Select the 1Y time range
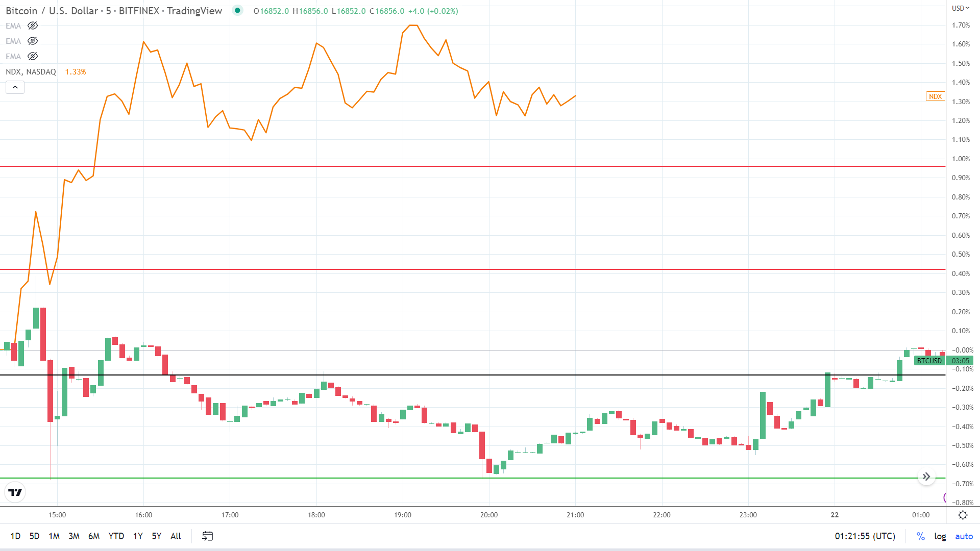This screenshot has width=980, height=551. 138,536
